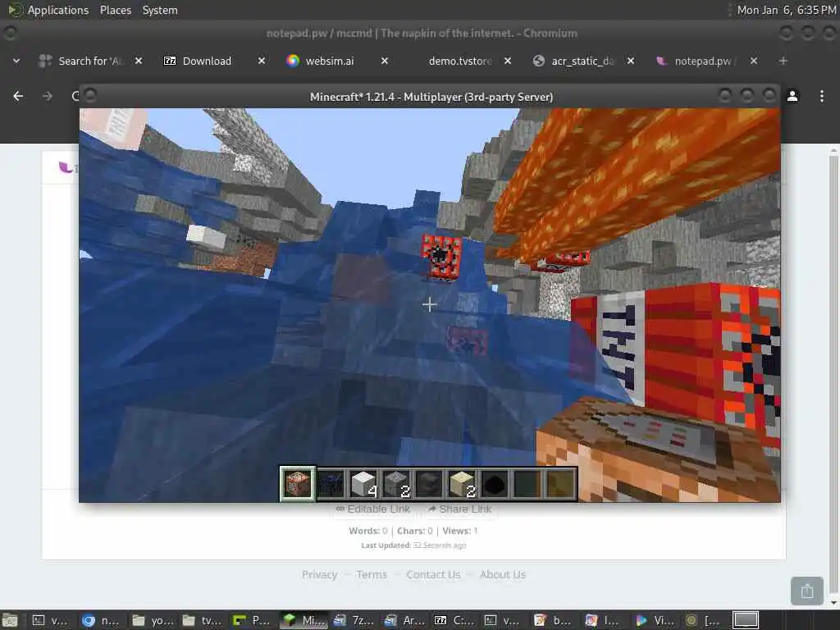
Task: Open the 'yo...' folder taskbar entry
Action: 152,620
